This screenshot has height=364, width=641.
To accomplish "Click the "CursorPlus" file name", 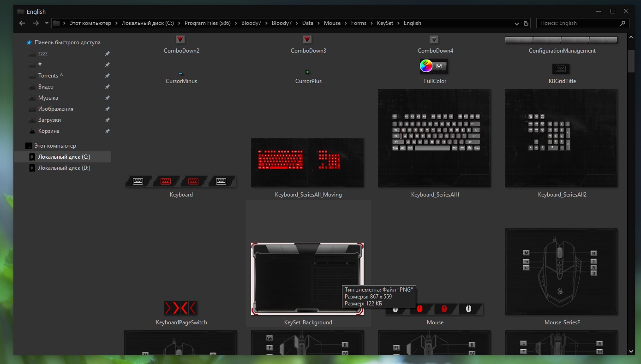I will 308,81.
